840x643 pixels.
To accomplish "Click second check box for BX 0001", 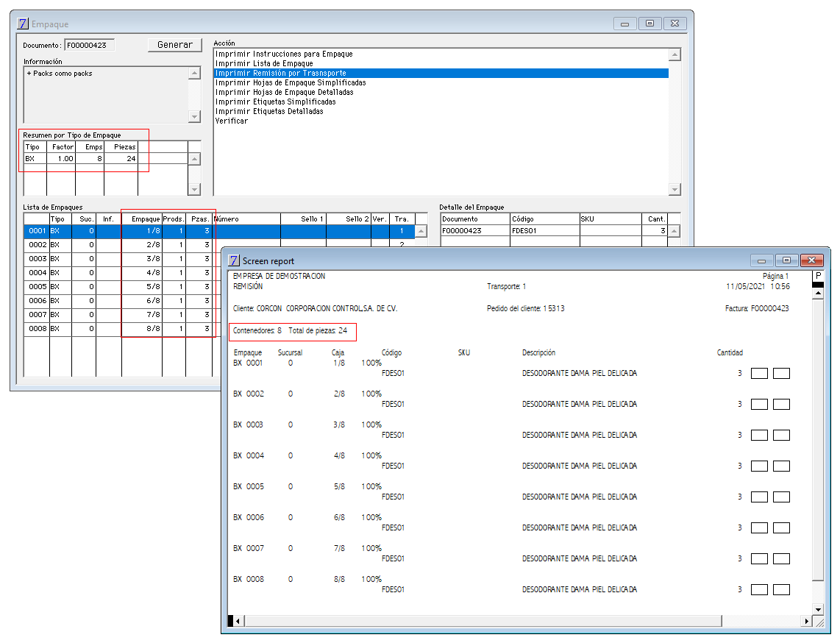I will pos(781,374).
